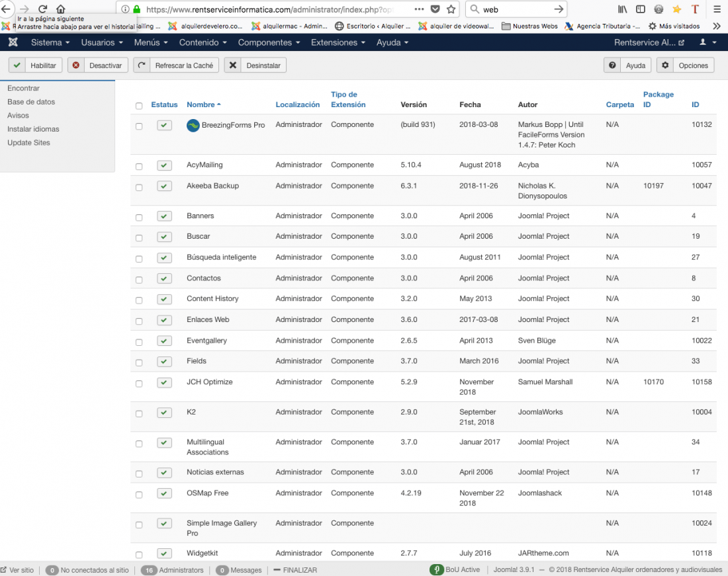Show the browser Library icon

pos(623,9)
